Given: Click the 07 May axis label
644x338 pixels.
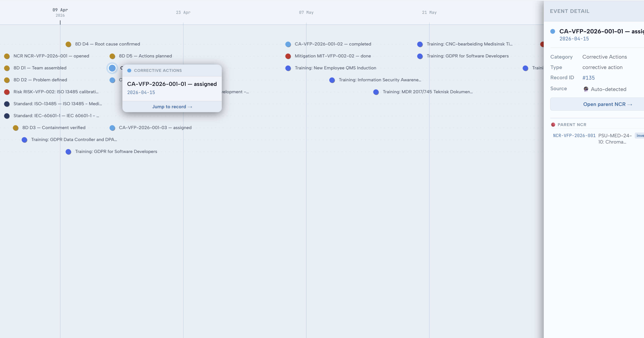Looking at the screenshot, I should click(x=306, y=12).
